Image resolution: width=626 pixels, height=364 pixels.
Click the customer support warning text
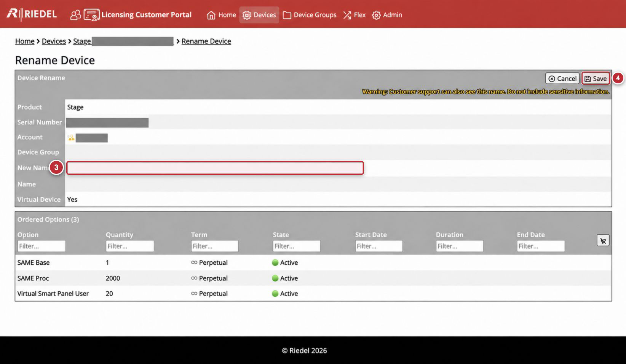coord(485,91)
